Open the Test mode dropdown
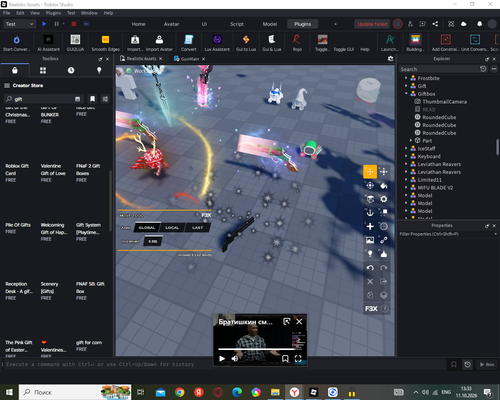 pyautogui.click(x=19, y=24)
